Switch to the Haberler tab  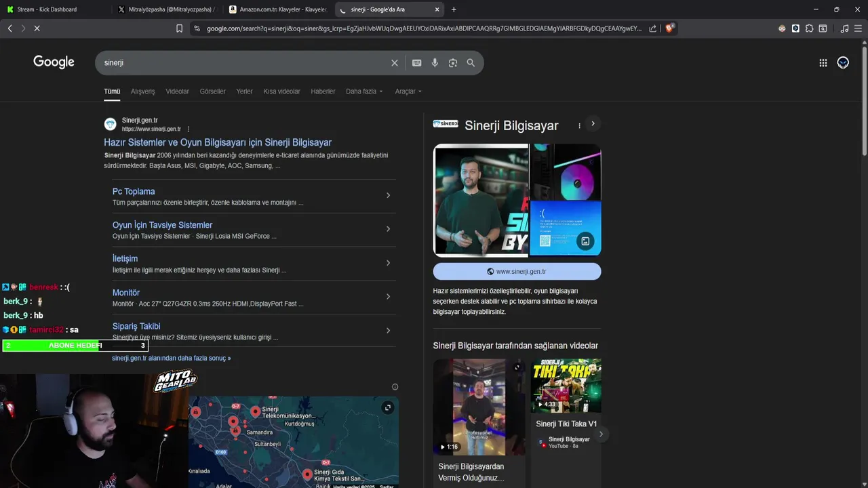323,91
